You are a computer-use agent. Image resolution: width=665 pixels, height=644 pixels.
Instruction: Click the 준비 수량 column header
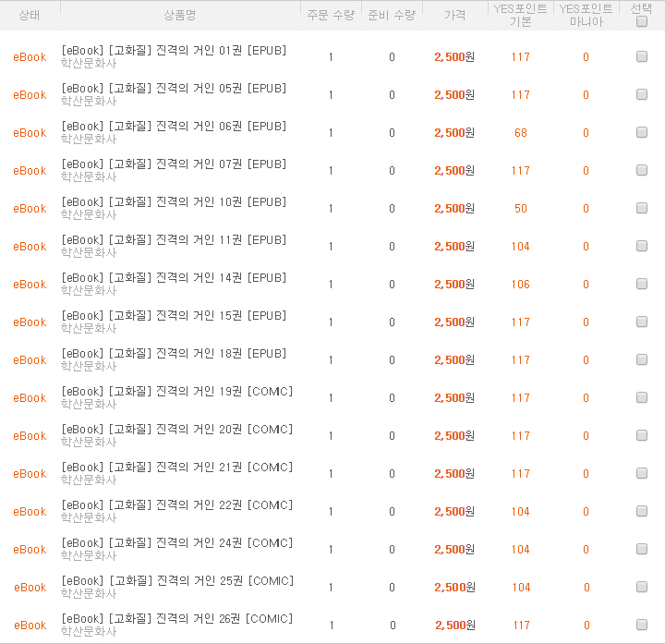coord(392,16)
